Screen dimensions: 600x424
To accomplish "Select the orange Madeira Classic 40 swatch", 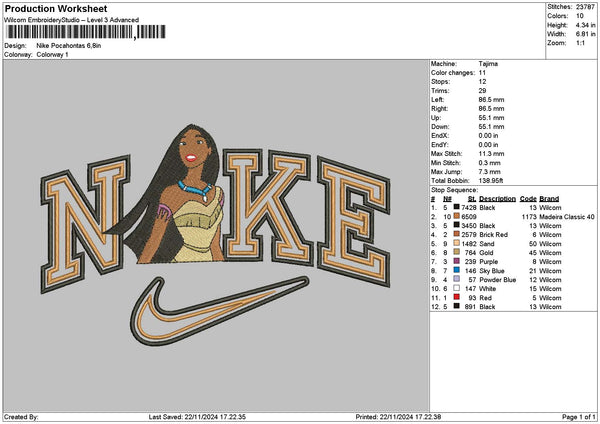I will pos(457,216).
